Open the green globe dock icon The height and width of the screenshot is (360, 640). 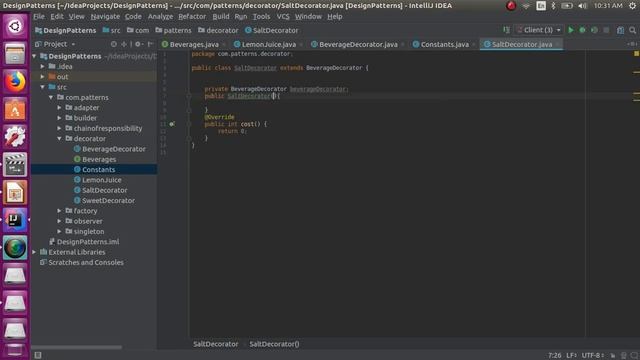tap(15, 248)
